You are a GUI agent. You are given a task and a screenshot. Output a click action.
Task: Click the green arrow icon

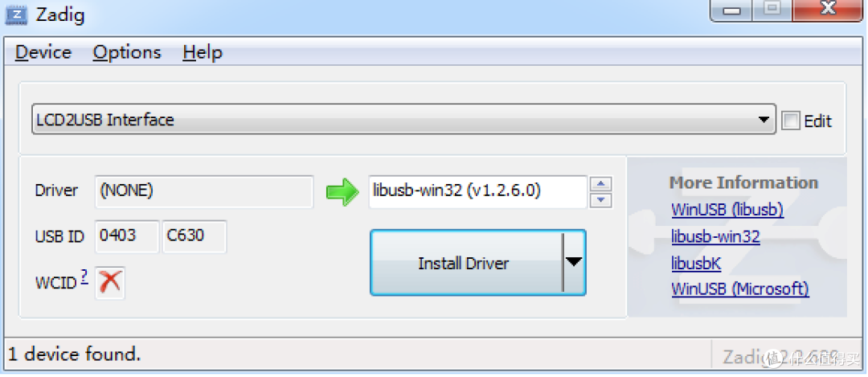[x=342, y=191]
